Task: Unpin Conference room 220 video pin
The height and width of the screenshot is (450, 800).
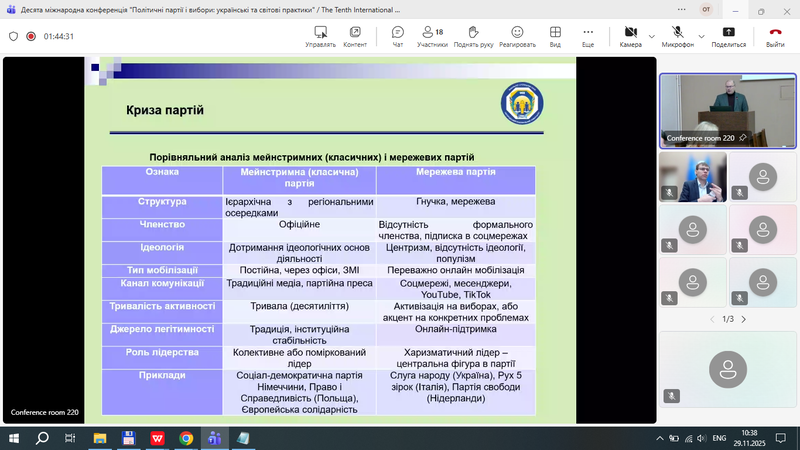Action: point(742,138)
